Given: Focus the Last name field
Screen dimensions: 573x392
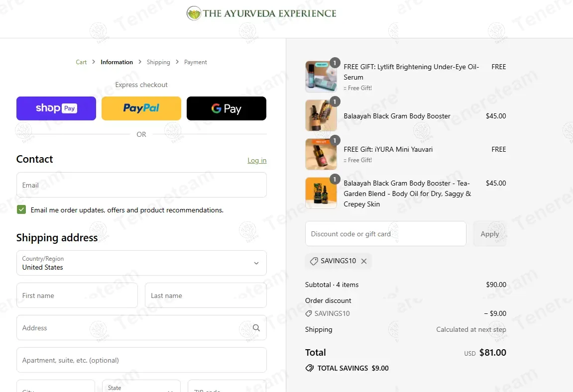Looking at the screenshot, I should pyautogui.click(x=206, y=295).
